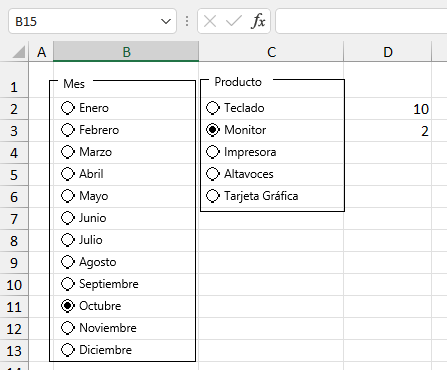Click the Cancel X icon in formula bar
This screenshot has width=447, height=370.
click(210, 22)
